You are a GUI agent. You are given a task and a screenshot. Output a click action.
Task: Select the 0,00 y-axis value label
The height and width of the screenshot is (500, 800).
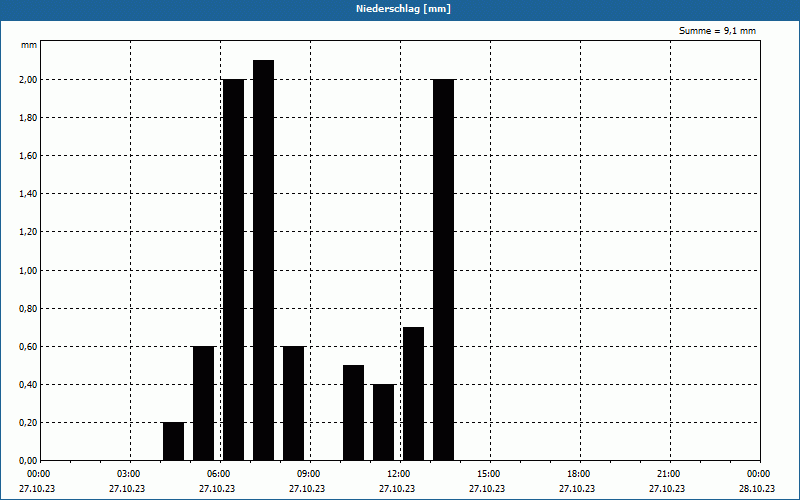(x=28, y=461)
